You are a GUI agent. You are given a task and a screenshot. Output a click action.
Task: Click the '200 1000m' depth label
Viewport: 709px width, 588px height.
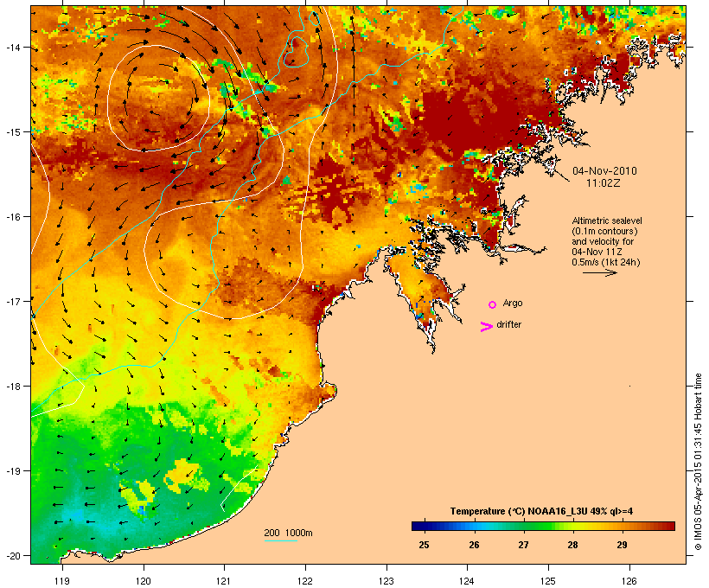pos(288,533)
